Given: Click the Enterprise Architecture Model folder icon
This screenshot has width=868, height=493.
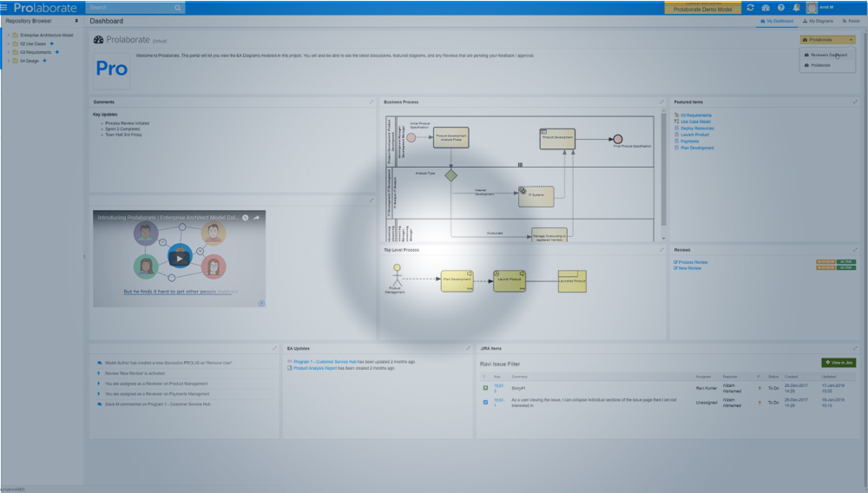Looking at the screenshot, I should pyautogui.click(x=16, y=35).
